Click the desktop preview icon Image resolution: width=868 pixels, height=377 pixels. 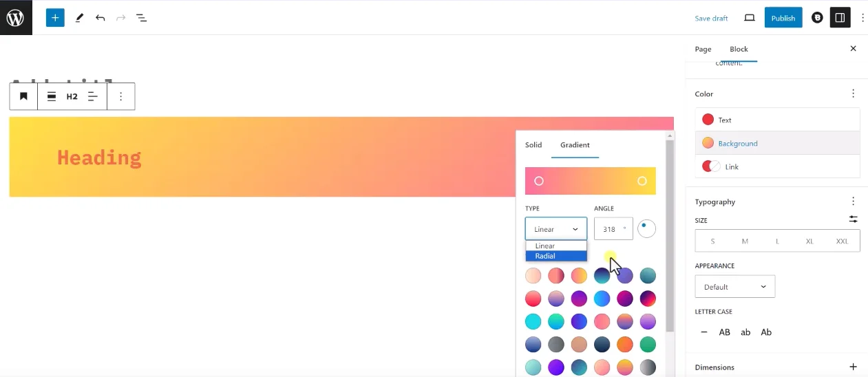coord(750,18)
